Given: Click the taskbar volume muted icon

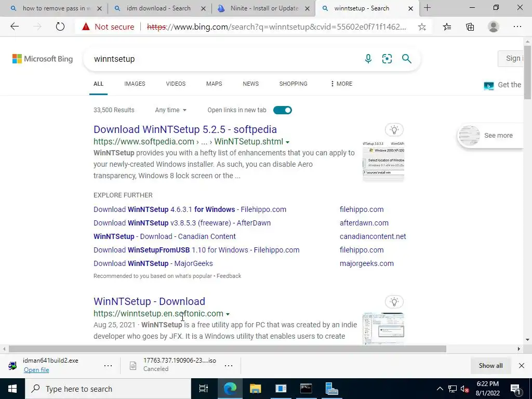Looking at the screenshot, I should (x=464, y=389).
